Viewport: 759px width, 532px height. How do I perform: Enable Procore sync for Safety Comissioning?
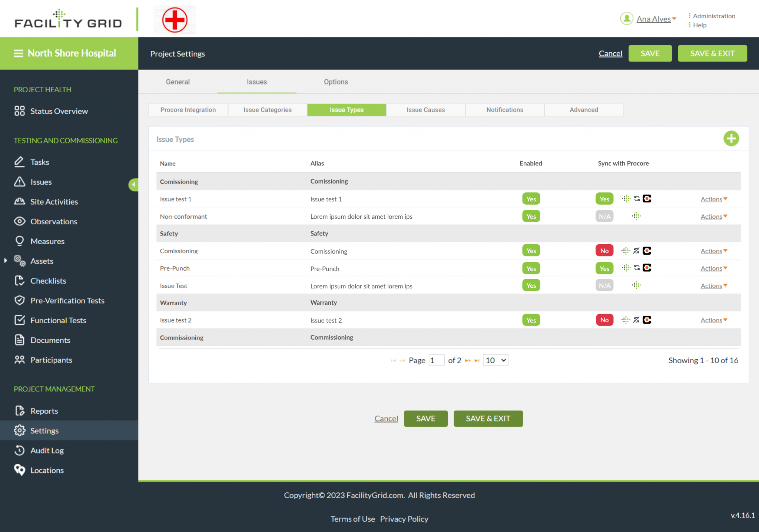pyautogui.click(x=604, y=250)
